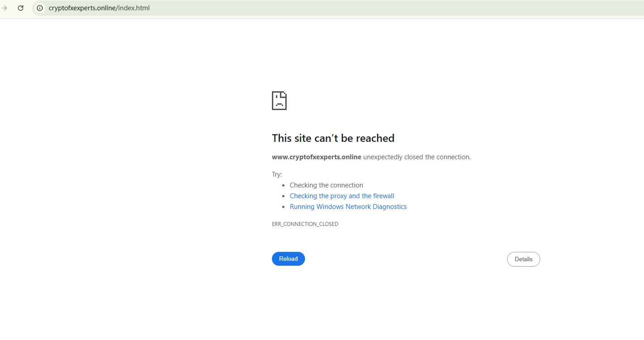Click the 'Checking the connection' bullet text
The height and width of the screenshot is (340, 644).
(x=326, y=185)
